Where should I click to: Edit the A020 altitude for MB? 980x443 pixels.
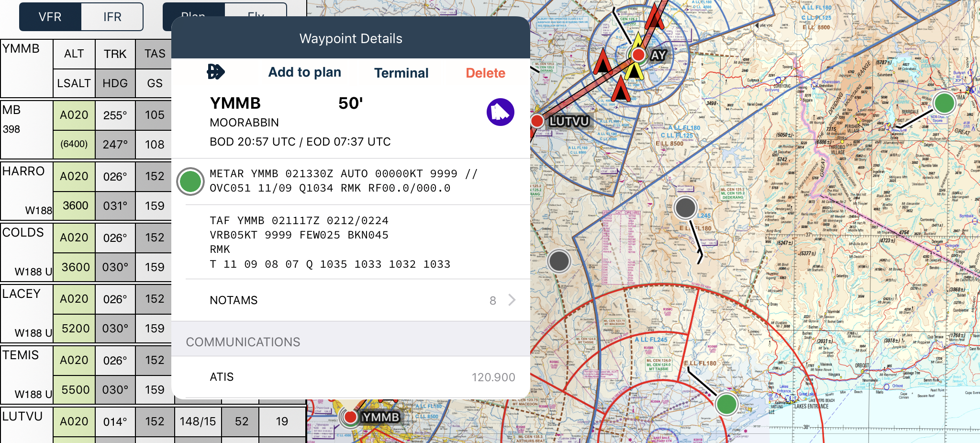click(74, 115)
